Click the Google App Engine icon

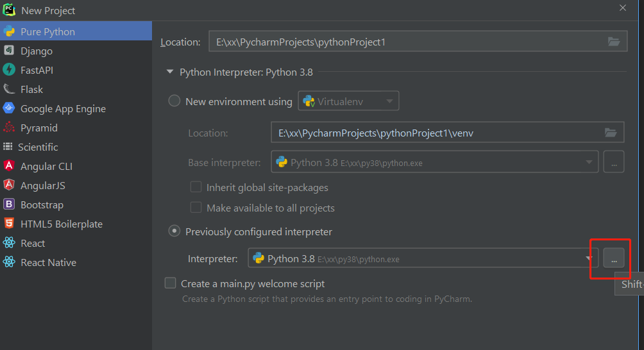[x=9, y=108]
